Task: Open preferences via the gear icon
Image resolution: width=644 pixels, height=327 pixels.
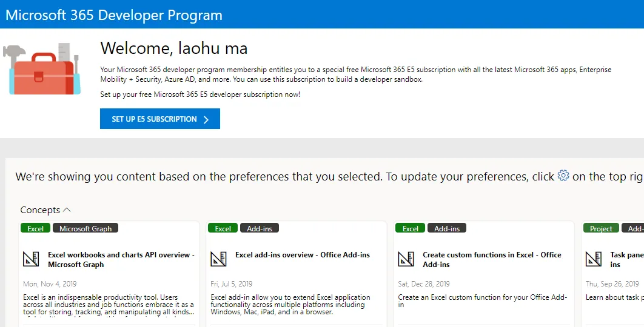Action: (x=563, y=176)
